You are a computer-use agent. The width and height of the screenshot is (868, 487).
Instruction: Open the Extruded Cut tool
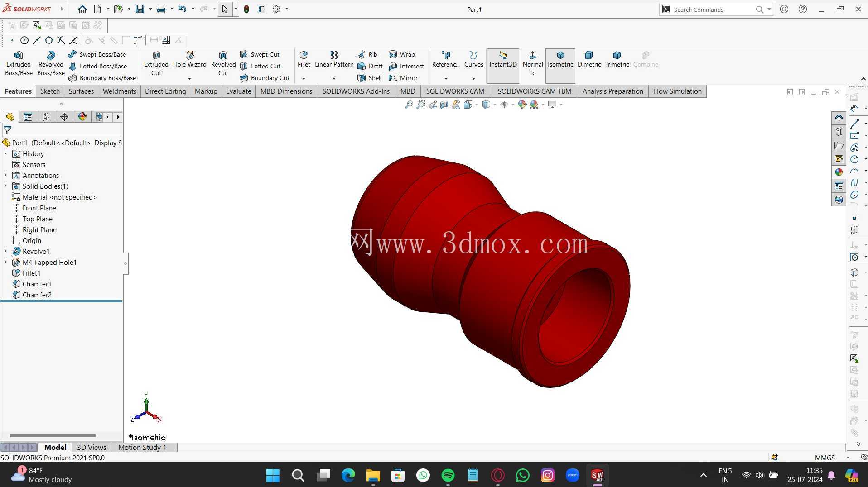point(156,63)
